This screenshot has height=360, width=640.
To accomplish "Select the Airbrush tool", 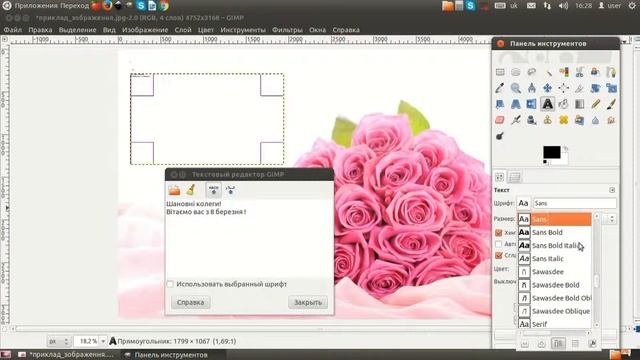I will point(516,120).
